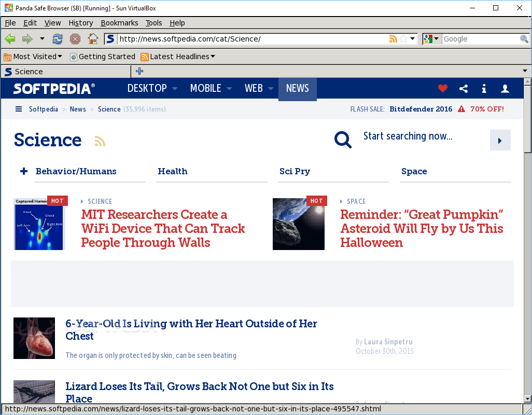532x415 pixels.
Task: Stop loading with the red stop icon
Action: [75, 39]
